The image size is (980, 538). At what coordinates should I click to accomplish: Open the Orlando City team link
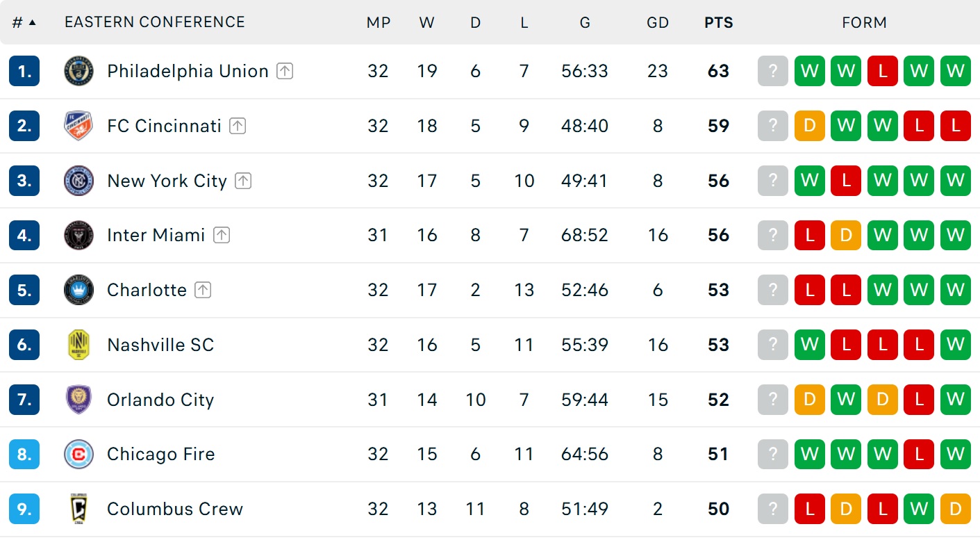(160, 400)
